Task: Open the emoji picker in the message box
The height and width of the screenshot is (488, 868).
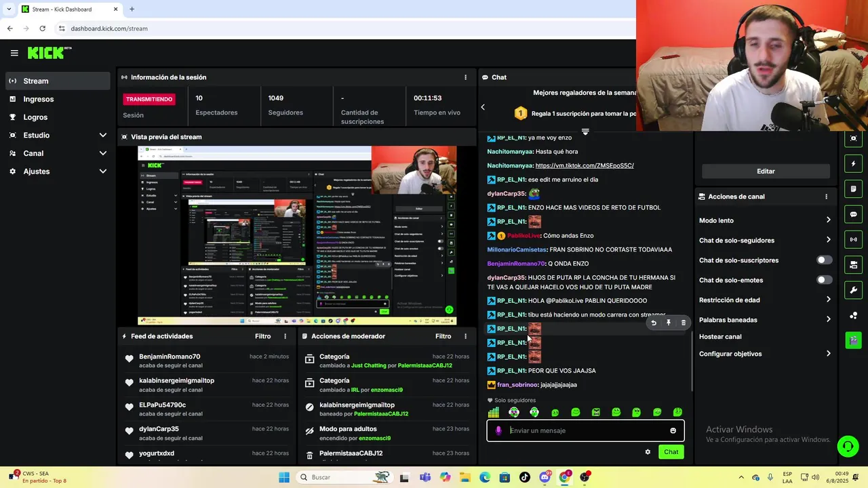Action: [x=673, y=430]
